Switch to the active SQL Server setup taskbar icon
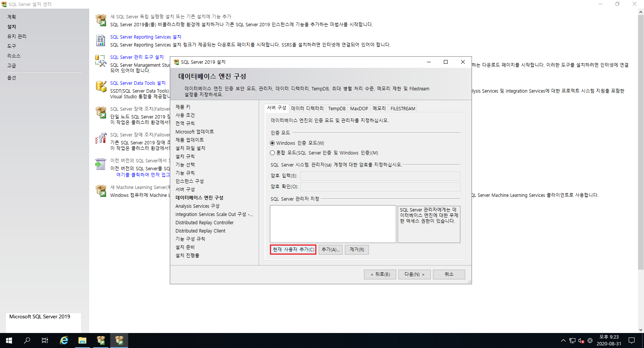Viewport: 644px width, 348px height. coord(119,340)
